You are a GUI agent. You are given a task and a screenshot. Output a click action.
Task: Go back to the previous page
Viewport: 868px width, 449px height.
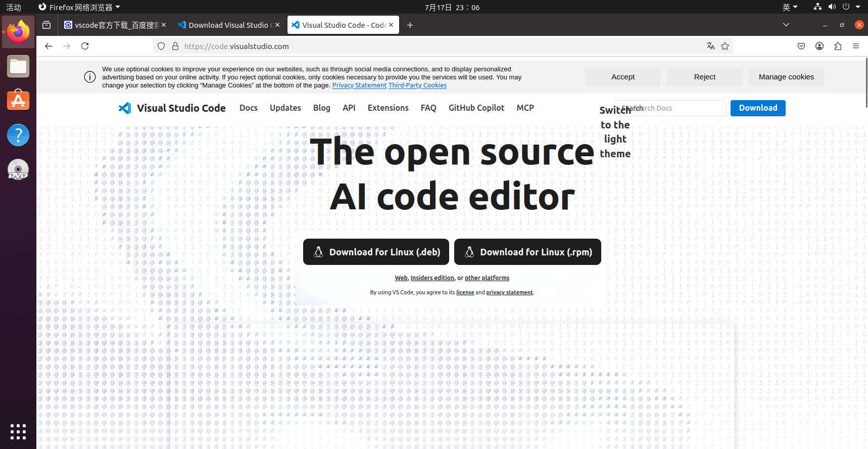pyautogui.click(x=49, y=46)
